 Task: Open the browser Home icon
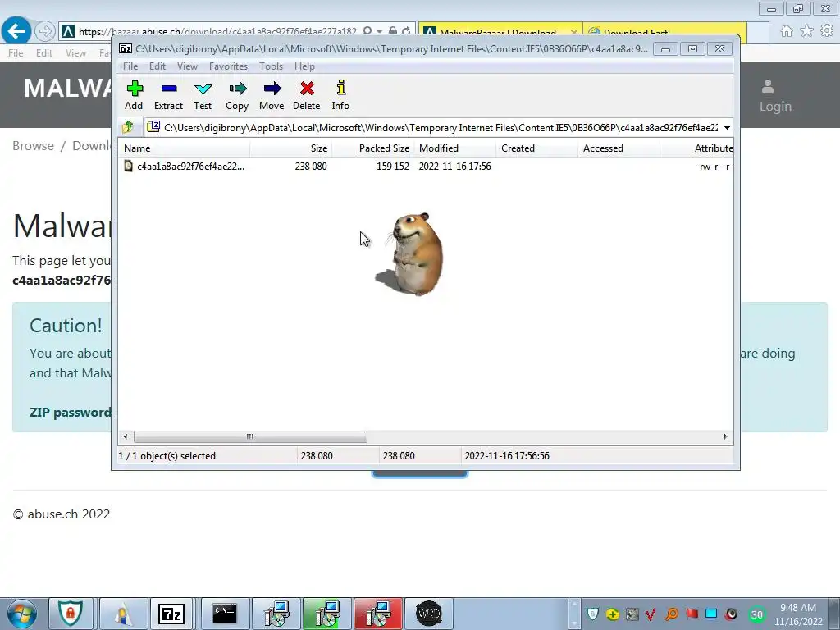coord(787,31)
